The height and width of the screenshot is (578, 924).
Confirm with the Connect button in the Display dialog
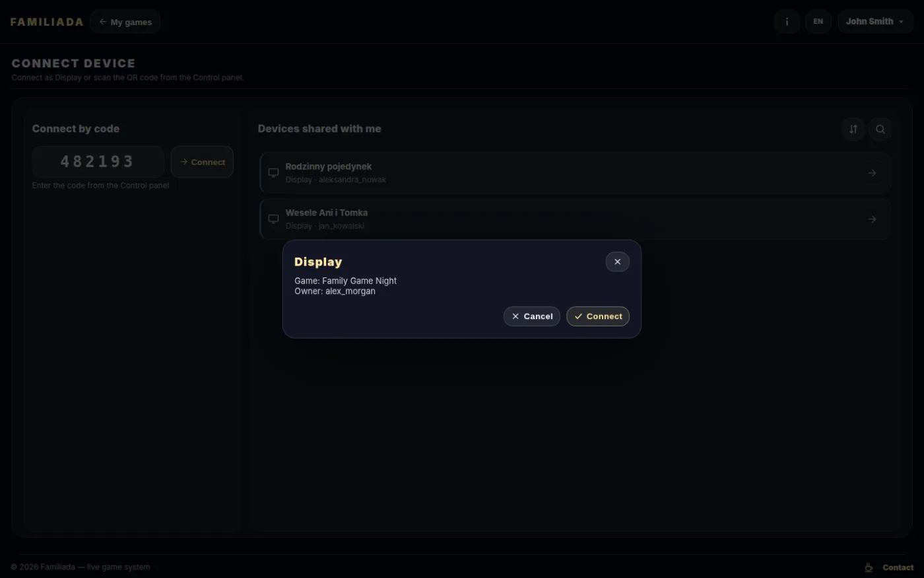[x=598, y=316]
